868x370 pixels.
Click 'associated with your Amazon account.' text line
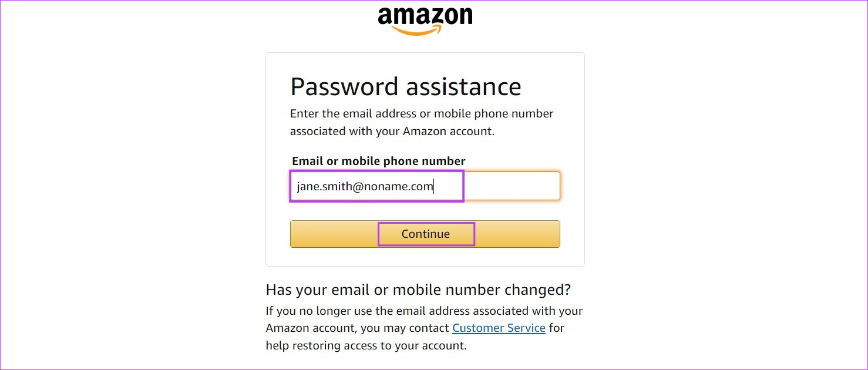[x=392, y=131]
